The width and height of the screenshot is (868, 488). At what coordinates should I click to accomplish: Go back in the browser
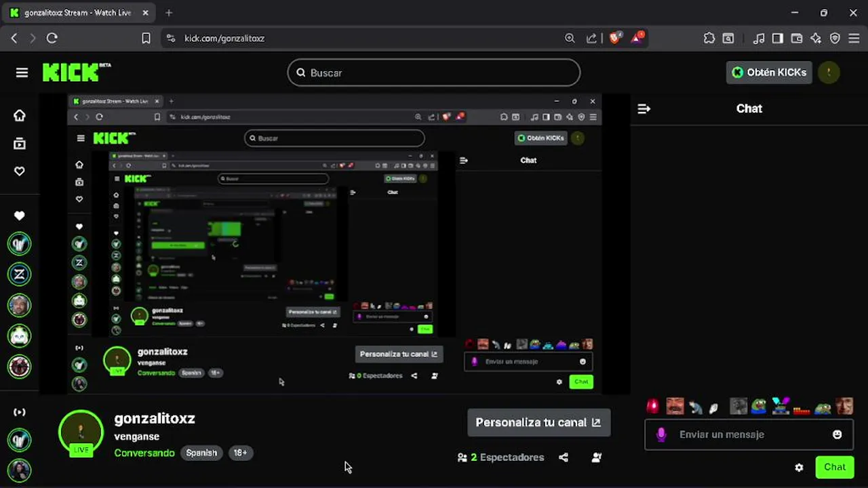pyautogui.click(x=14, y=38)
